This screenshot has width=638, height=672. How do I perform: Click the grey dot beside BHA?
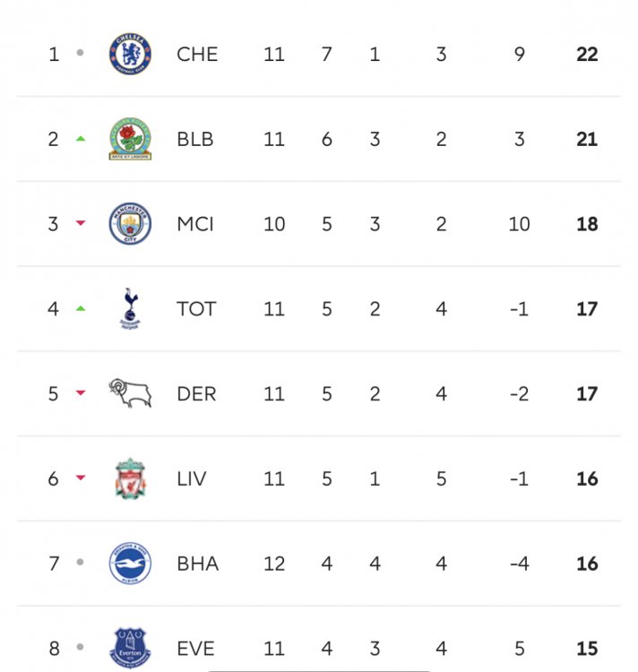click(81, 564)
